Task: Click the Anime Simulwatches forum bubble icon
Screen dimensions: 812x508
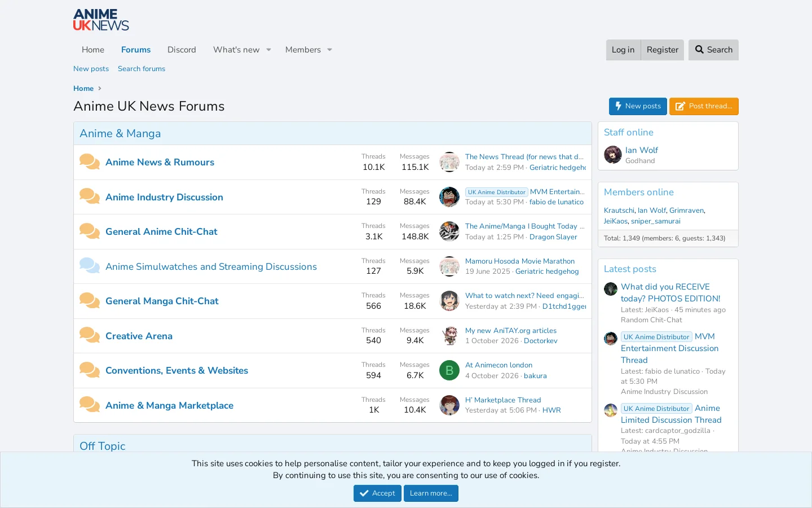Action: coord(90,266)
